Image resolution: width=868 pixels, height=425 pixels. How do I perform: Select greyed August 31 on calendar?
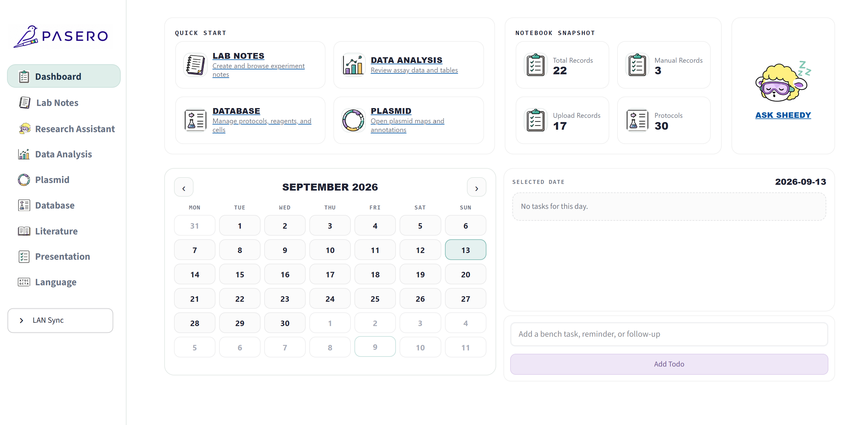coord(194,226)
